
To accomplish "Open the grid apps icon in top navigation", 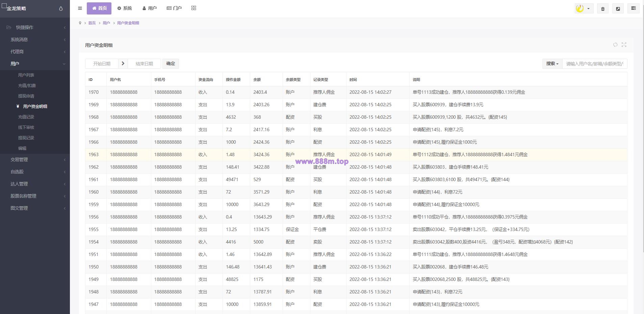I will coord(194,8).
